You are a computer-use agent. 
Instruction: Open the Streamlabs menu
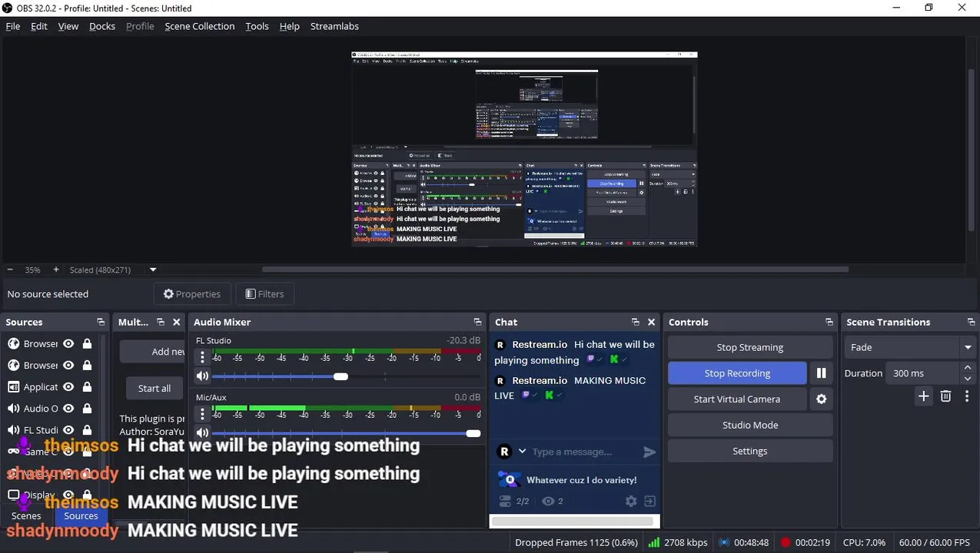[x=334, y=26]
